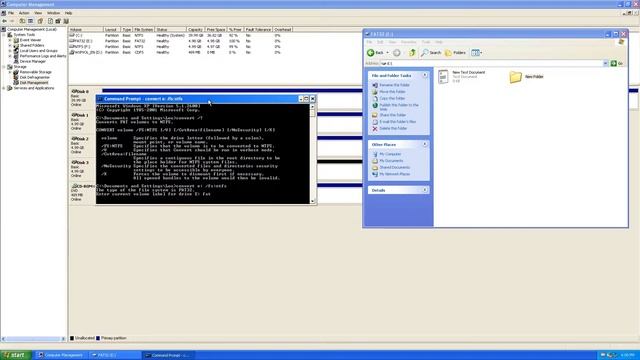Screen dimensions: 640x360
Task: Open the View menu in Computer Management
Action: point(38,13)
